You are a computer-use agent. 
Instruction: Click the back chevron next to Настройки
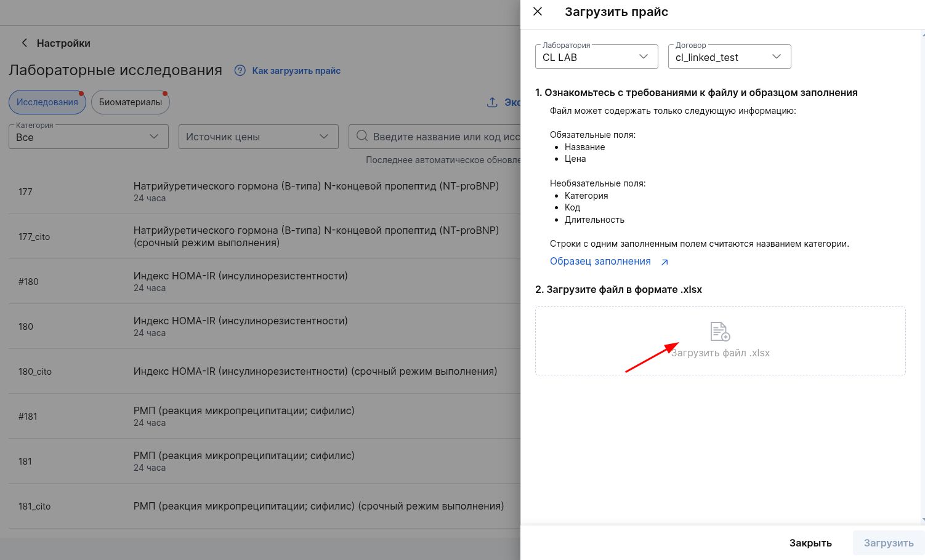[25, 43]
